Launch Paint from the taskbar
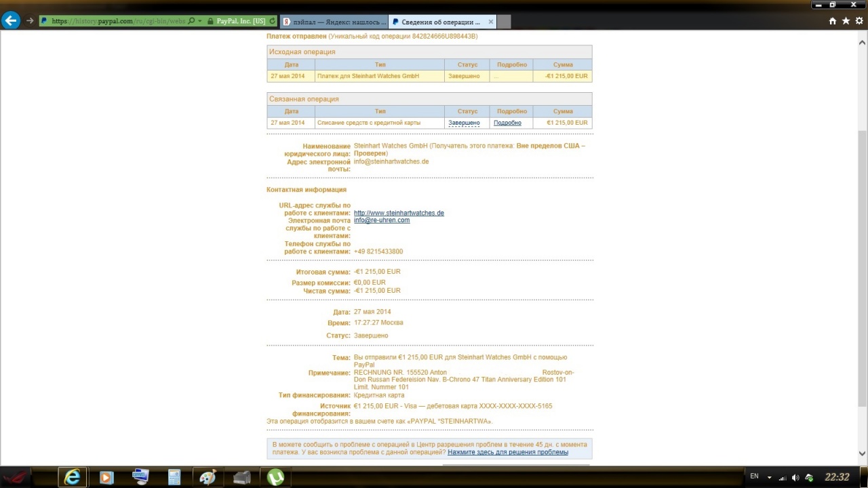Screen dimensions: 868x488 pyautogui.click(x=208, y=477)
